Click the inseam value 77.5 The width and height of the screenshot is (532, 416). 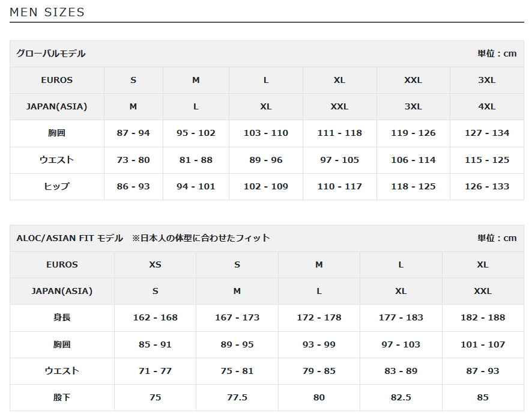tap(237, 397)
